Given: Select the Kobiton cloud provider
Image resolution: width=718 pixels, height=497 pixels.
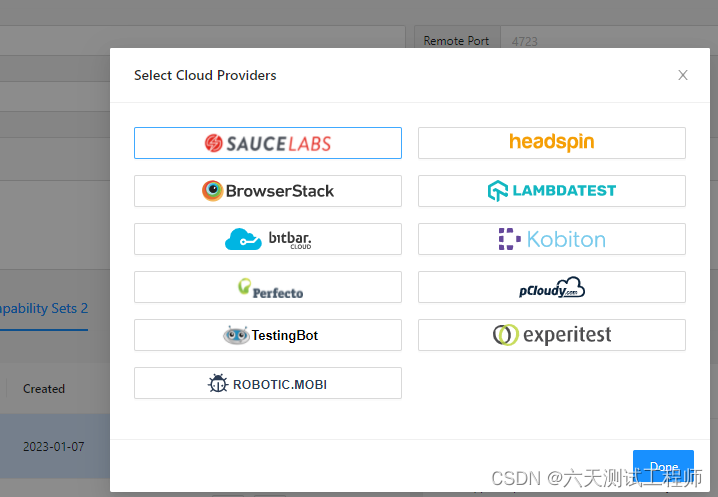Looking at the screenshot, I should point(552,239).
